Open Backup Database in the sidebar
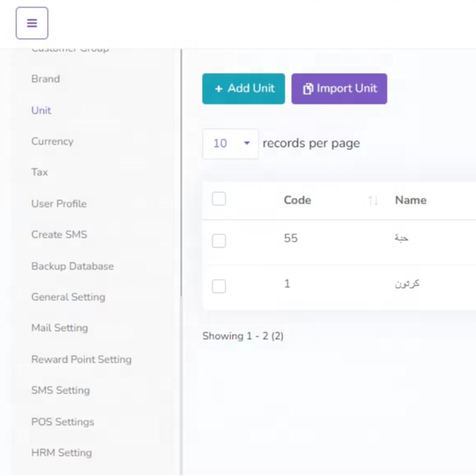The width and height of the screenshot is (476, 476). pos(72,266)
